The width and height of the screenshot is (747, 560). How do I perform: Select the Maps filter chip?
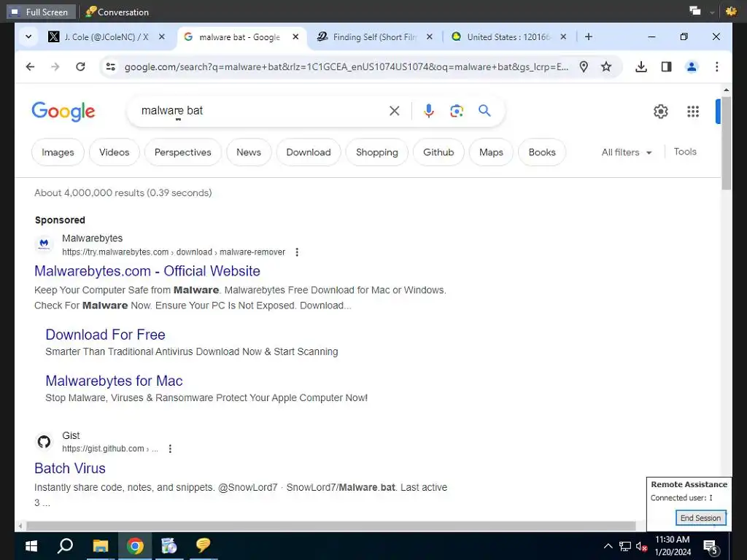point(491,152)
